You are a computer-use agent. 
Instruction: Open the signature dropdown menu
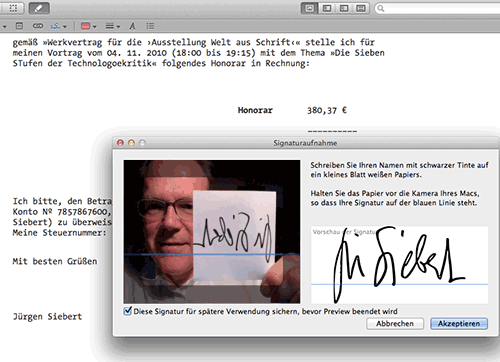tap(59, 26)
